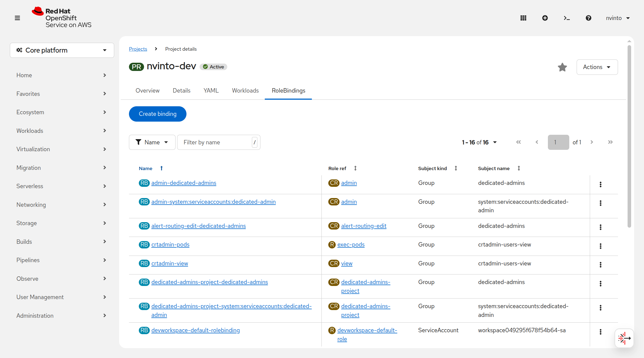The height and width of the screenshot is (358, 644).
Task: Click the quick create plus icon
Action: point(545,18)
